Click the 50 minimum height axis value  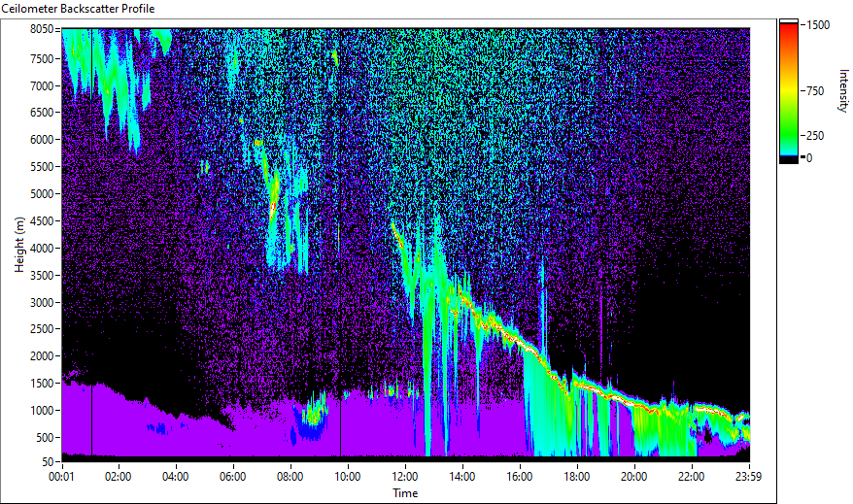[48, 462]
